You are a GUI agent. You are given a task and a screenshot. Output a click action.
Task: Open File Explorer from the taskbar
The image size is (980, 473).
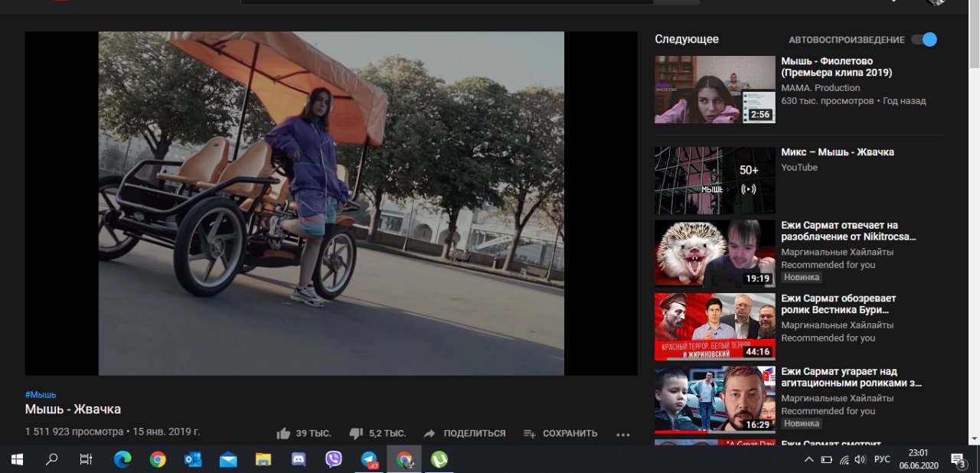[263, 459]
